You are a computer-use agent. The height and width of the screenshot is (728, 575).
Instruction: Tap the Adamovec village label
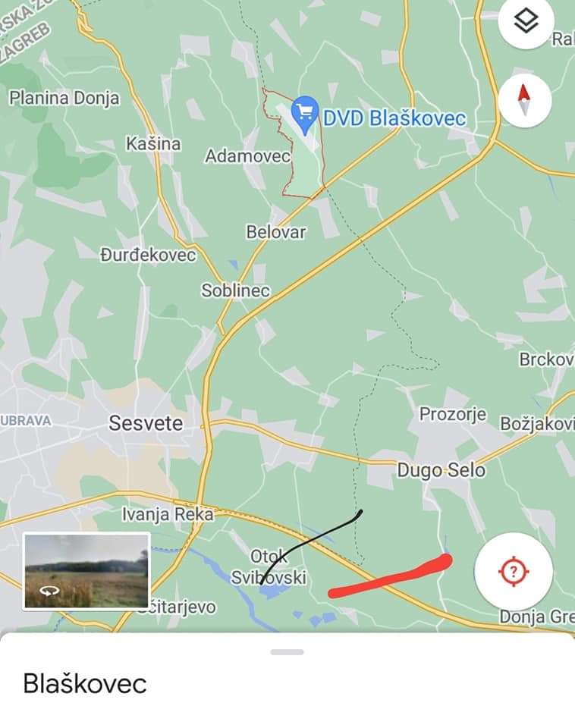pyautogui.click(x=248, y=156)
